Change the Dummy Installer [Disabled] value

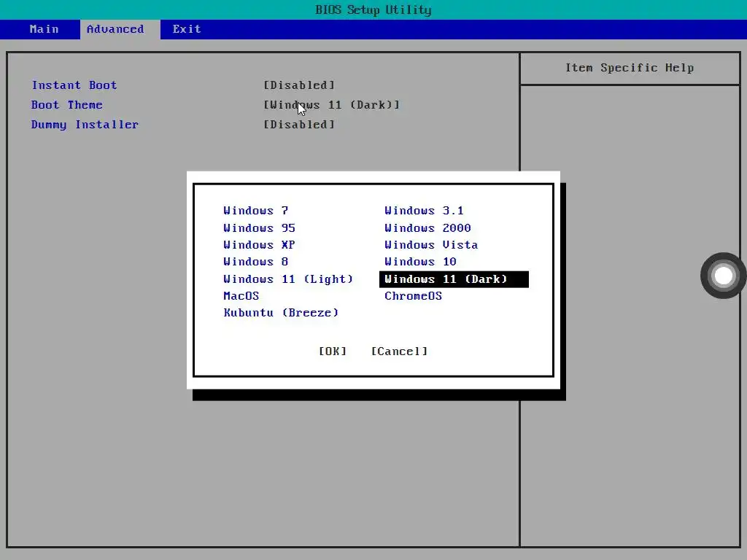coord(299,124)
